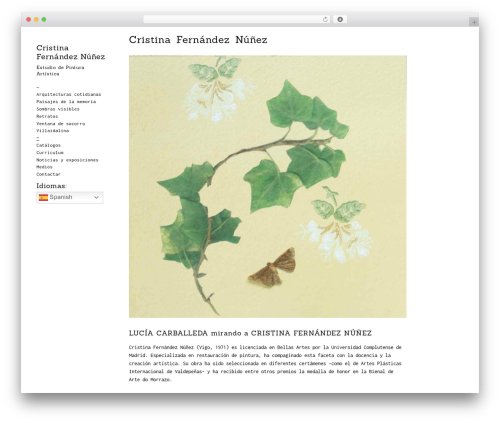This screenshot has height=423, width=500.
Task: Select Ventana de socorro menu item
Action: [61, 124]
